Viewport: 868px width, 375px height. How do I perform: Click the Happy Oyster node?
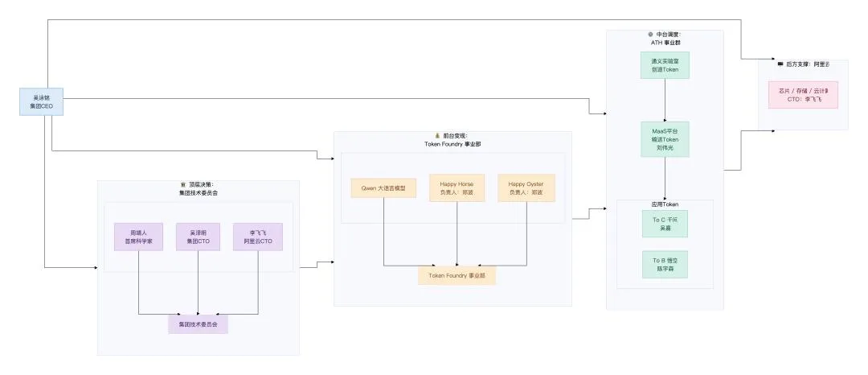(x=526, y=187)
